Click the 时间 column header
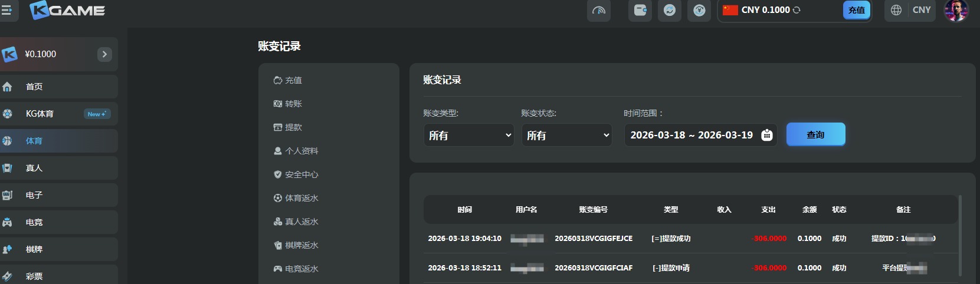This screenshot has height=284, width=980. coord(464,209)
